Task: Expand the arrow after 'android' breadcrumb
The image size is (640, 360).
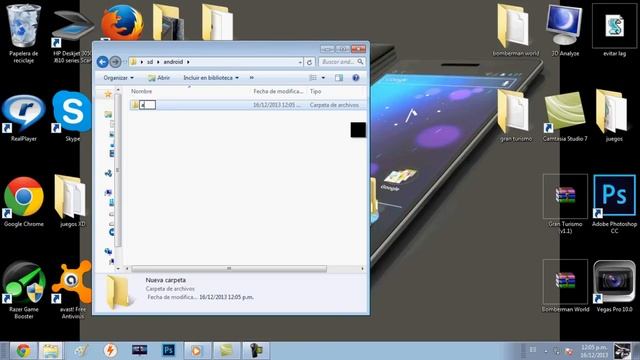Action: pyautogui.click(x=188, y=62)
